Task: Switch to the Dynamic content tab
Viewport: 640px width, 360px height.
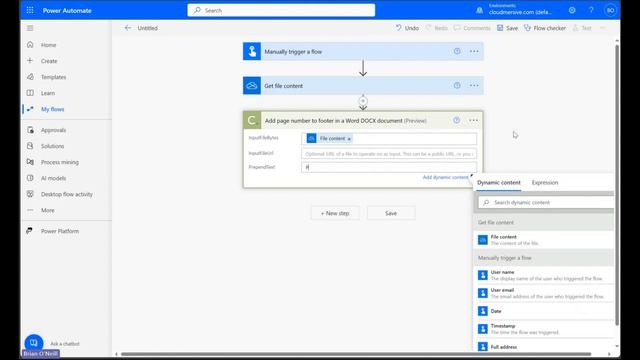Action: click(499, 182)
